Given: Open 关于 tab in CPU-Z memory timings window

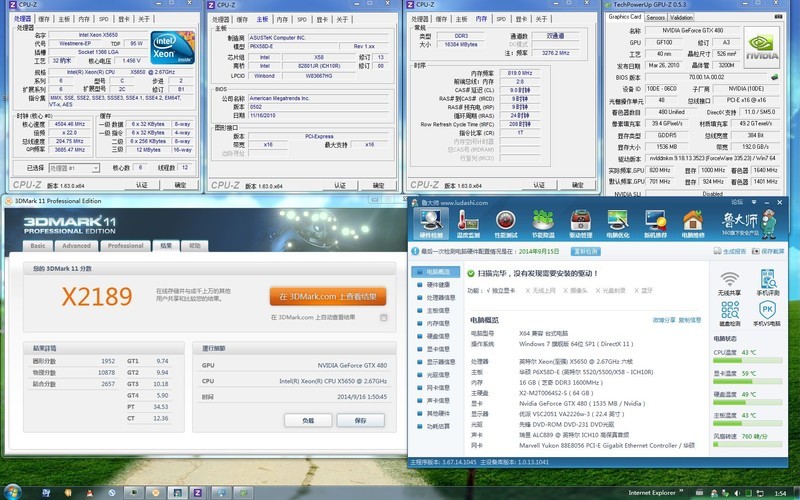Looking at the screenshot, I should [541, 19].
